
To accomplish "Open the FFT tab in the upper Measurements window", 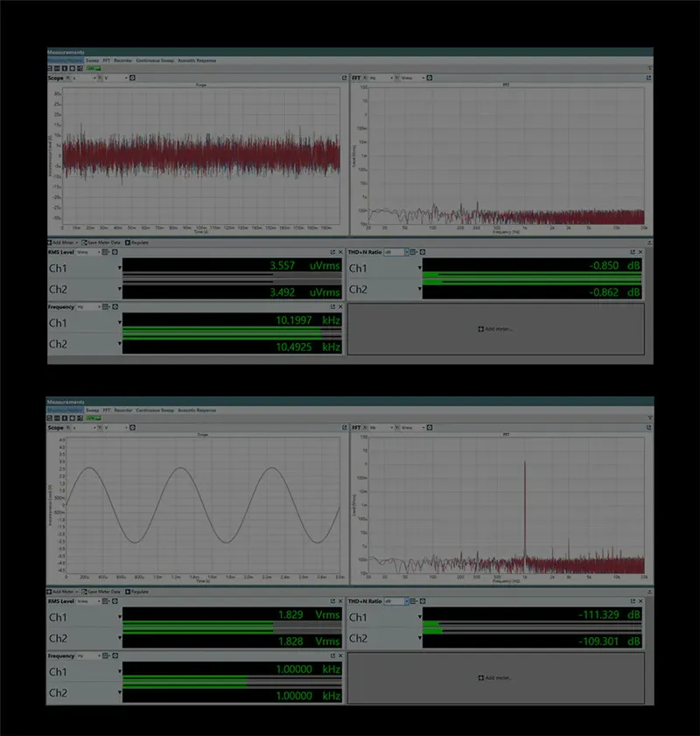I will pyautogui.click(x=107, y=60).
